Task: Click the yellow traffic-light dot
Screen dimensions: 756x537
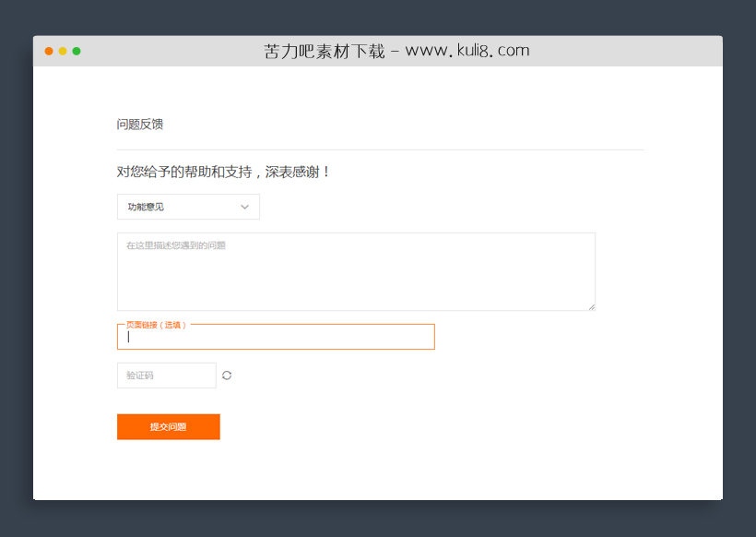Action: click(62, 52)
